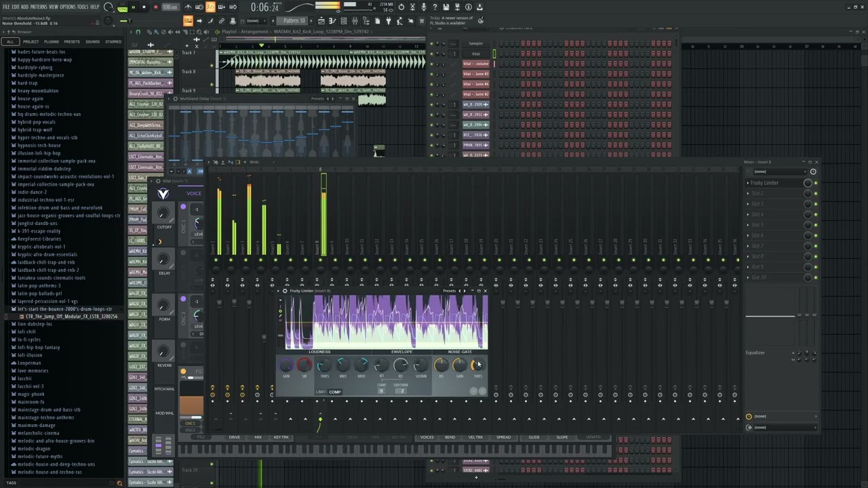868x488 pixels.
Task: Switch Fruity Limiter to LIMIT mode
Action: 321,392
